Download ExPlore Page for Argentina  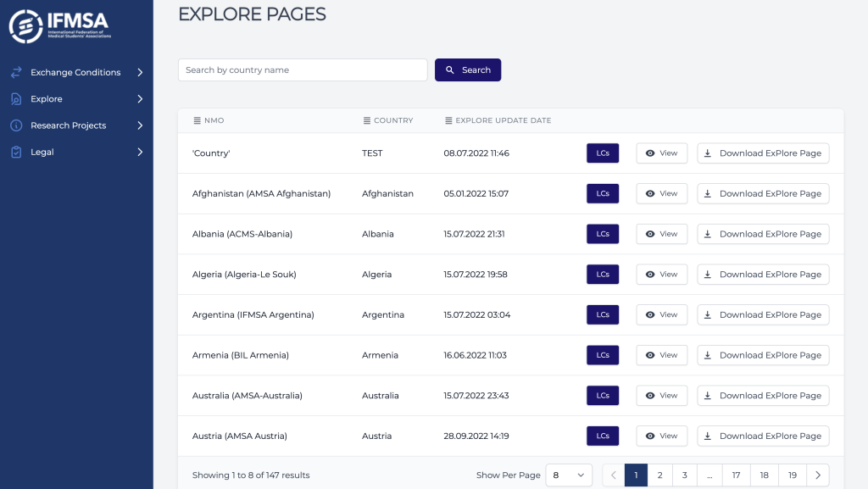point(763,314)
